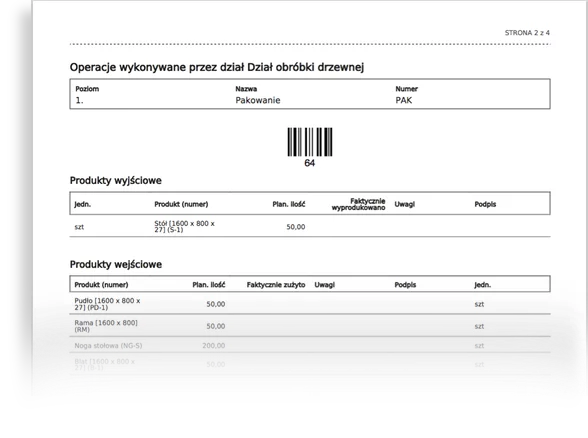Click planned quantity 50,00 for Pudło
588x438 pixels.
point(216,304)
